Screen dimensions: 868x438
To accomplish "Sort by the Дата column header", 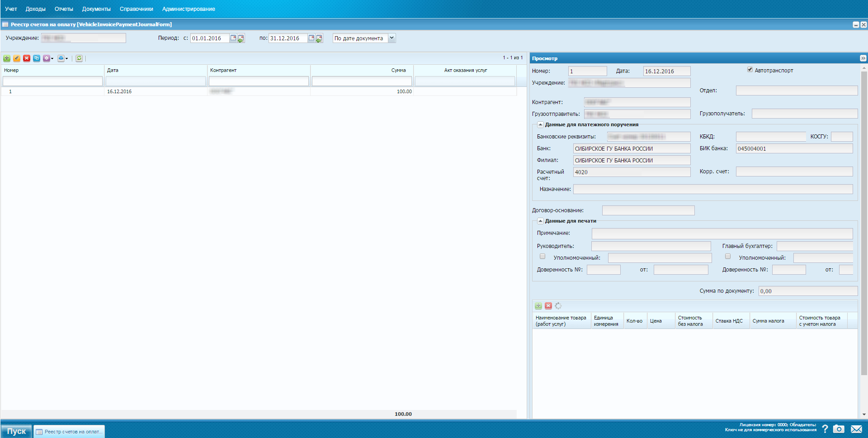I will click(x=156, y=70).
